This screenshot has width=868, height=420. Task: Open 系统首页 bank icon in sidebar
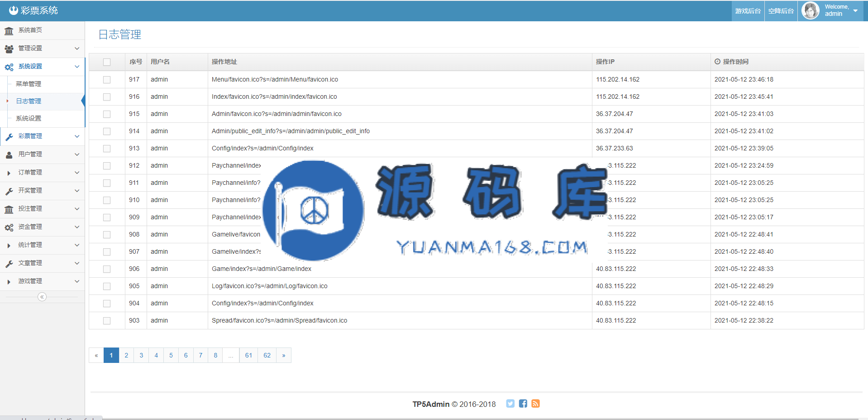tap(9, 31)
